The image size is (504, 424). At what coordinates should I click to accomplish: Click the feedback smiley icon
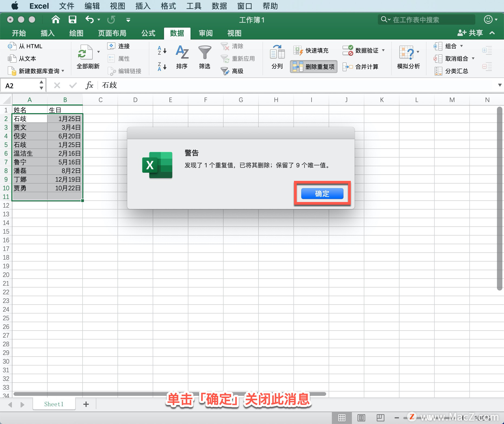pos(488,19)
